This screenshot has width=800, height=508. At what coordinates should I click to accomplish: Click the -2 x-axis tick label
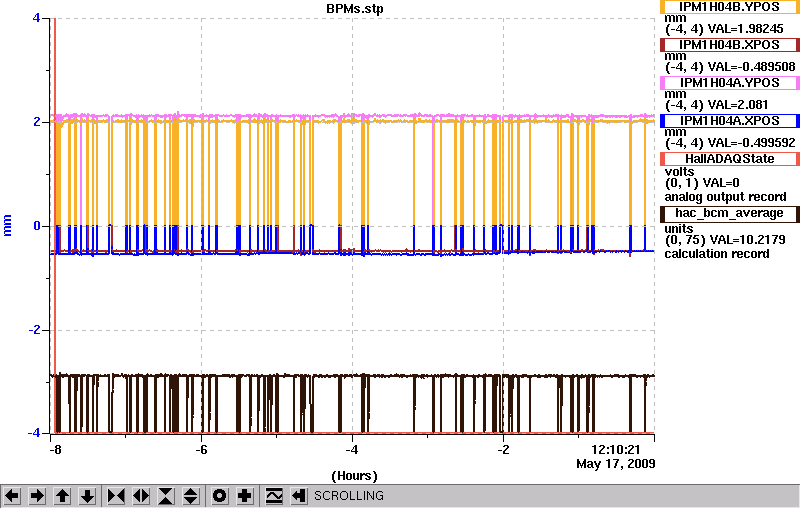pos(503,450)
